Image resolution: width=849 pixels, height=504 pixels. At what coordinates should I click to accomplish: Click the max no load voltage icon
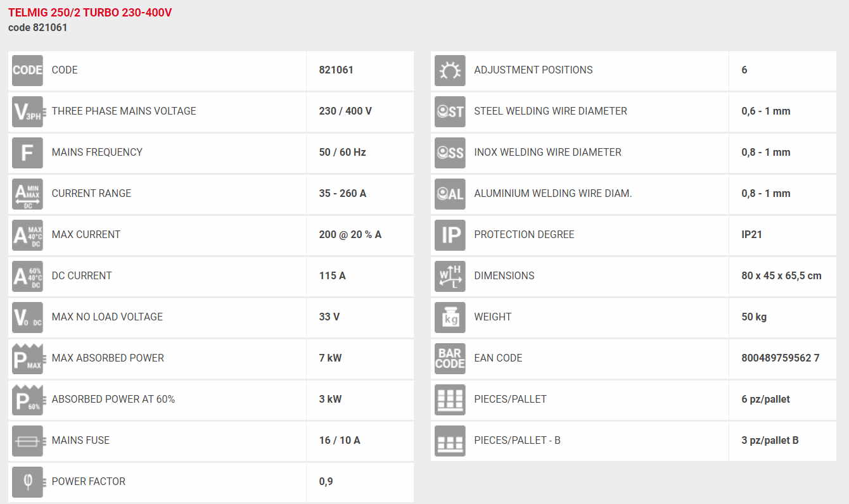coord(27,317)
